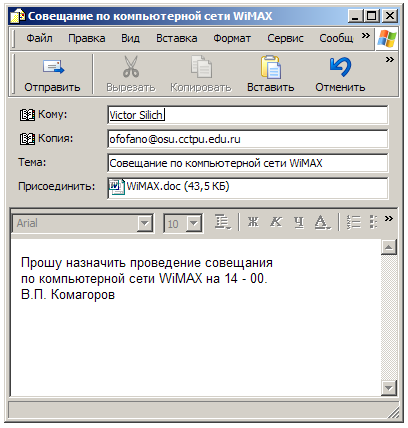Screen dimensions: 408x428
Task: Open the Формат menu
Action: pyautogui.click(x=232, y=38)
